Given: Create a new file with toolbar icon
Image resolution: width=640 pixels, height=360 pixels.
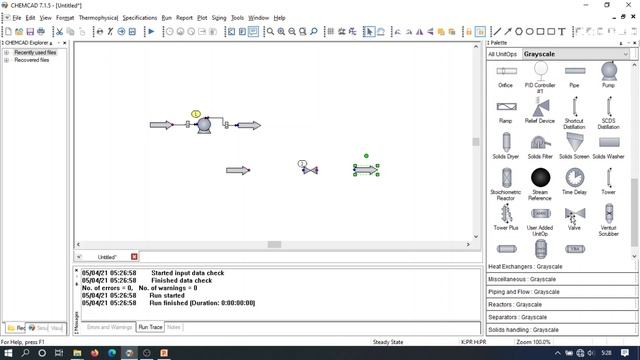Looking at the screenshot, I should click(x=8, y=31).
